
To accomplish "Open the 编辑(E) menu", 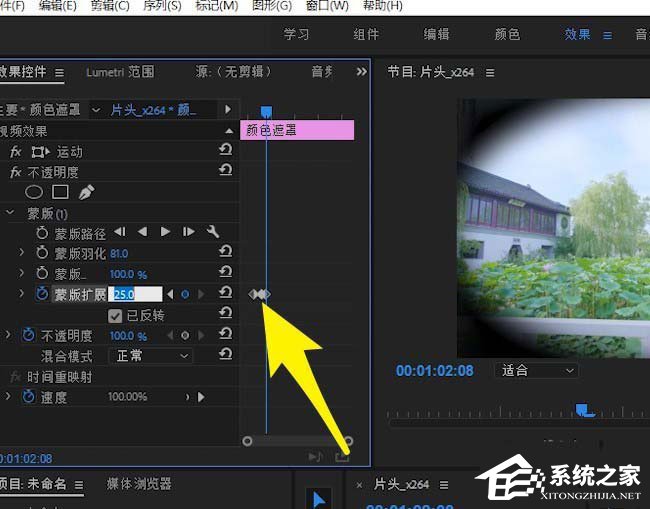I will click(x=58, y=6).
